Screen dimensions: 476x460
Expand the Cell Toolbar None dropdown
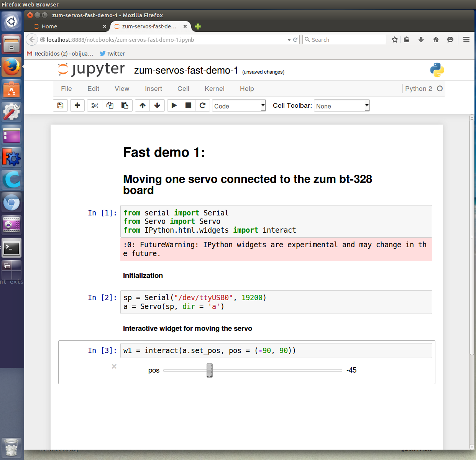click(342, 106)
